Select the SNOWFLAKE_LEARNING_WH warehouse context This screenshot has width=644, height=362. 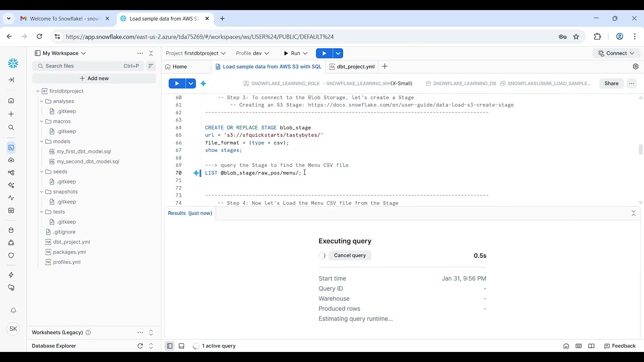pos(369,83)
